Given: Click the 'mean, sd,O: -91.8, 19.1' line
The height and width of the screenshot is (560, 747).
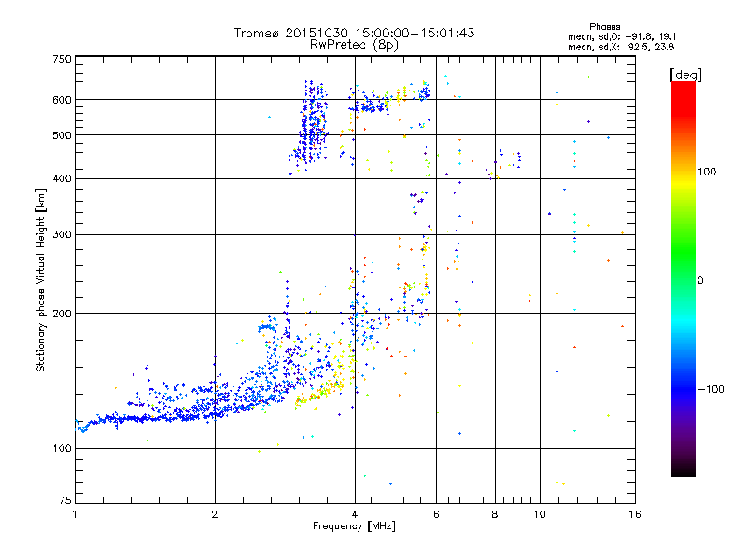Looking at the screenshot, I should (622, 36).
